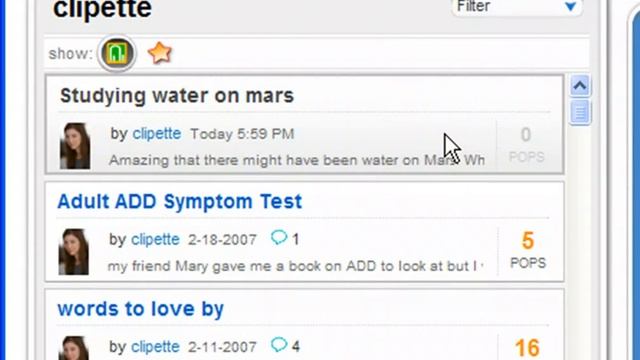640x360 pixels.
Task: Click the 0 POPS counter
Action: tap(527, 144)
